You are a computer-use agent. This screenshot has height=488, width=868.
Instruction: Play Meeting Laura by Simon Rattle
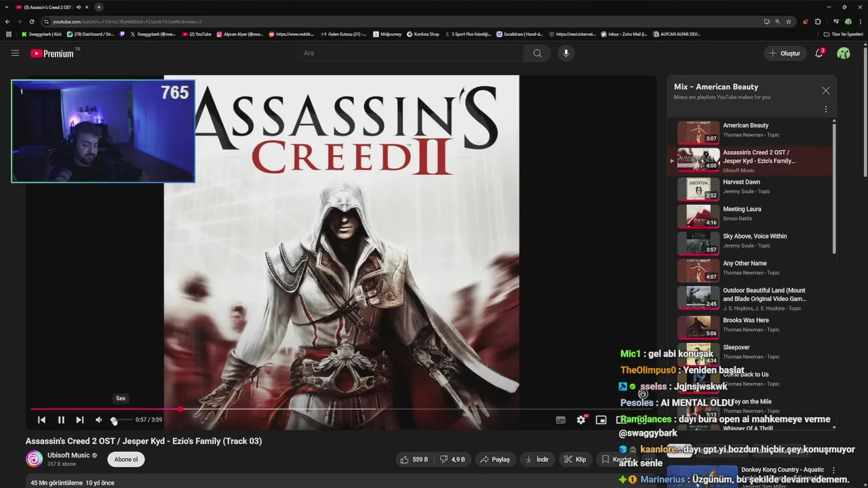(x=749, y=216)
